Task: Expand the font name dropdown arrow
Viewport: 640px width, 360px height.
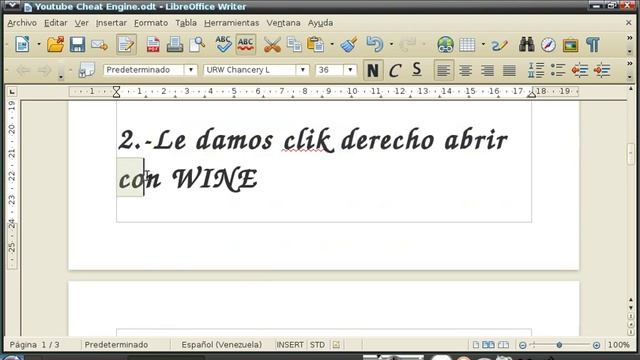Action: [x=302, y=70]
